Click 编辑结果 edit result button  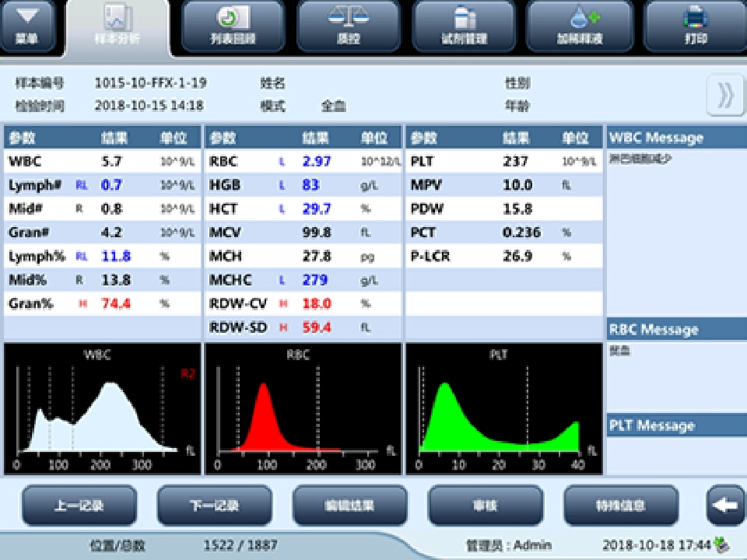click(350, 506)
